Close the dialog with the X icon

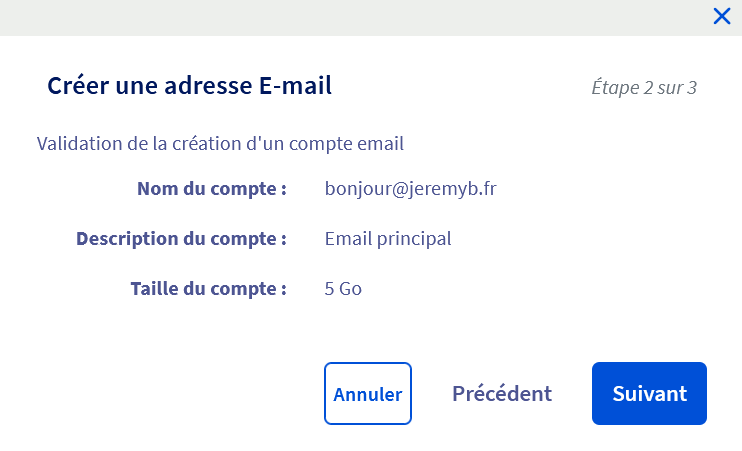721,16
